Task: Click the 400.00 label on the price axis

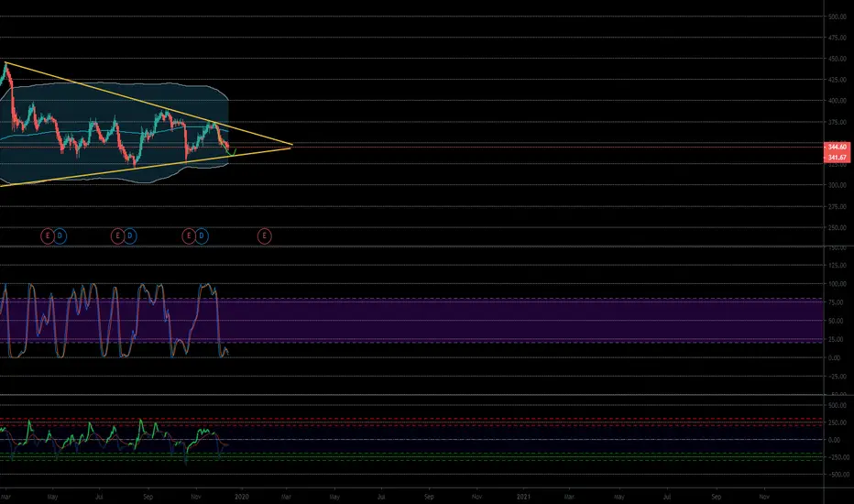Action: tap(838, 101)
